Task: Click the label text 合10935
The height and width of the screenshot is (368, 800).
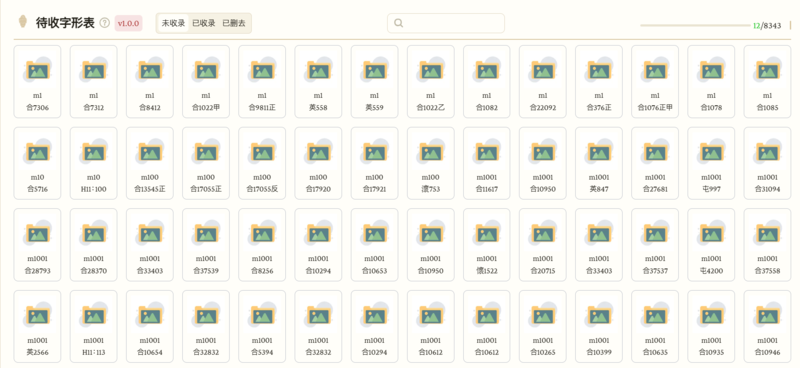Action: 711,352
